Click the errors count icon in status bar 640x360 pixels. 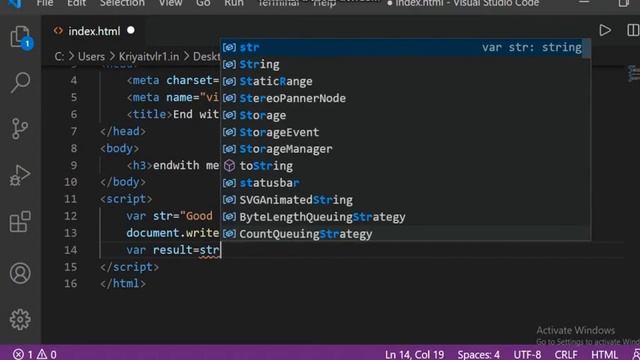coord(23,354)
